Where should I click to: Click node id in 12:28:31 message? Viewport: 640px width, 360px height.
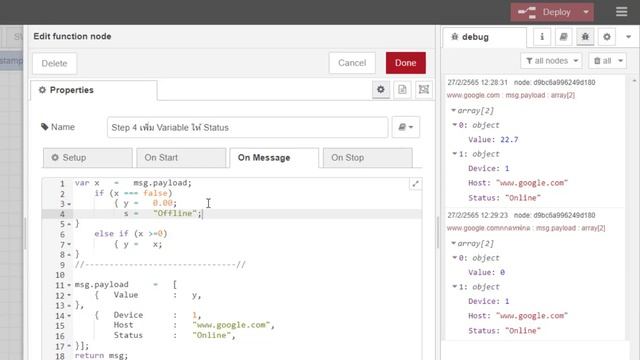click(554, 82)
